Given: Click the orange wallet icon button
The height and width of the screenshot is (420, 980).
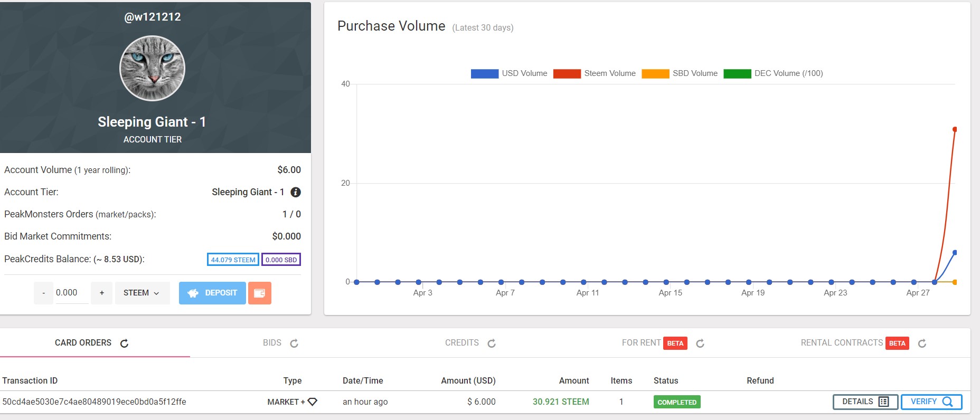Looking at the screenshot, I should click(259, 293).
